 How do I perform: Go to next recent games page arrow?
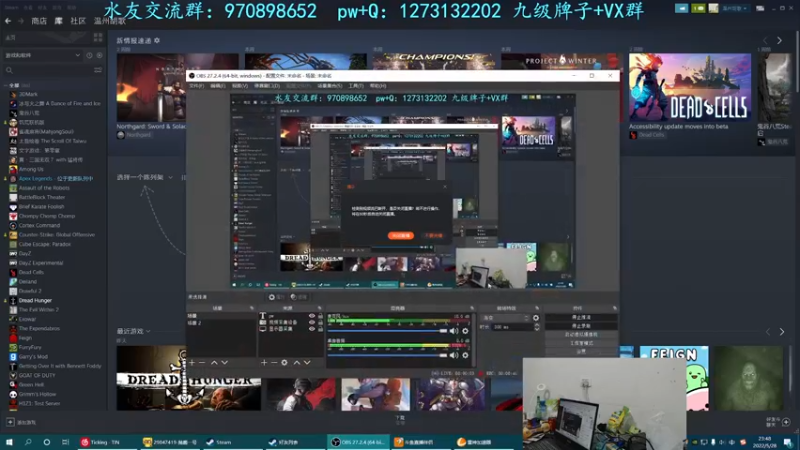coord(782,332)
